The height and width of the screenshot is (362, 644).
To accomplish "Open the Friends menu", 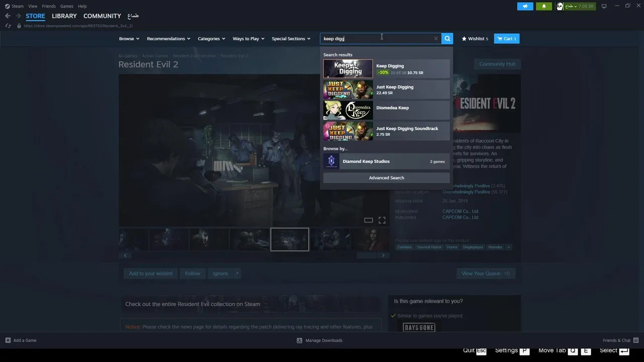I will 49,6.
